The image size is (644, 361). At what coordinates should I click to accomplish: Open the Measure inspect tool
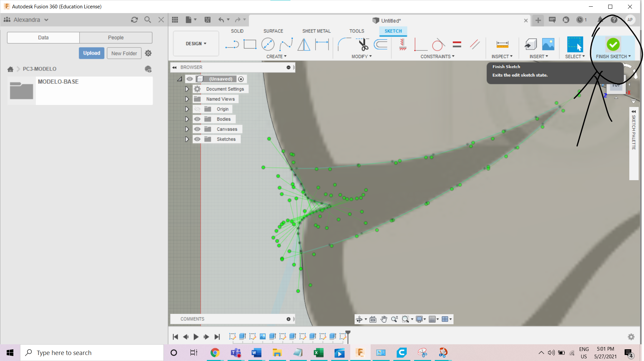click(502, 44)
